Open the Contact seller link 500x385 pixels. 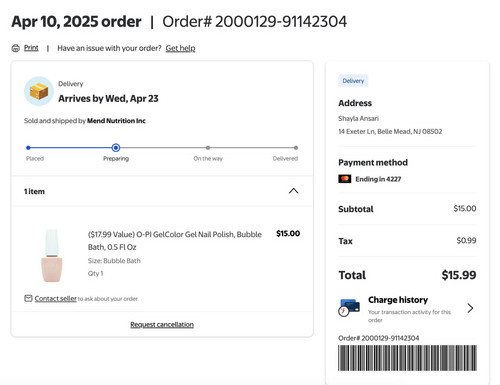[x=56, y=298]
